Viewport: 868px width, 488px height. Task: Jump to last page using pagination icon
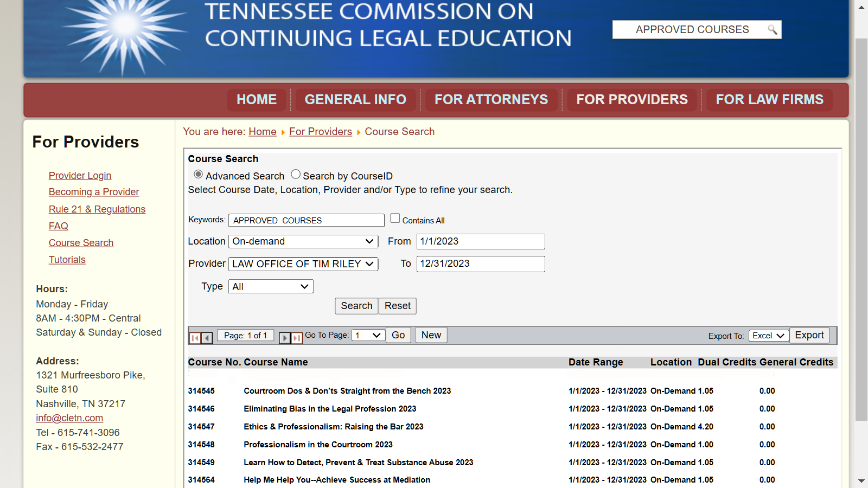point(297,338)
